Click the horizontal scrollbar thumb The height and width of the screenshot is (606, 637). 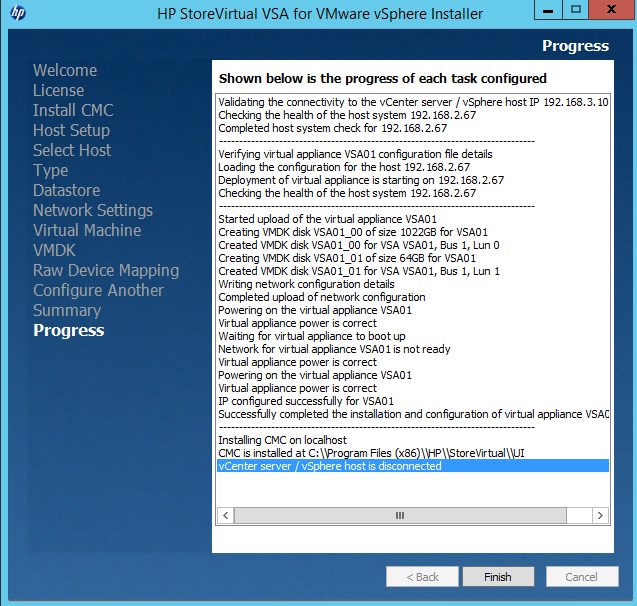click(400, 515)
